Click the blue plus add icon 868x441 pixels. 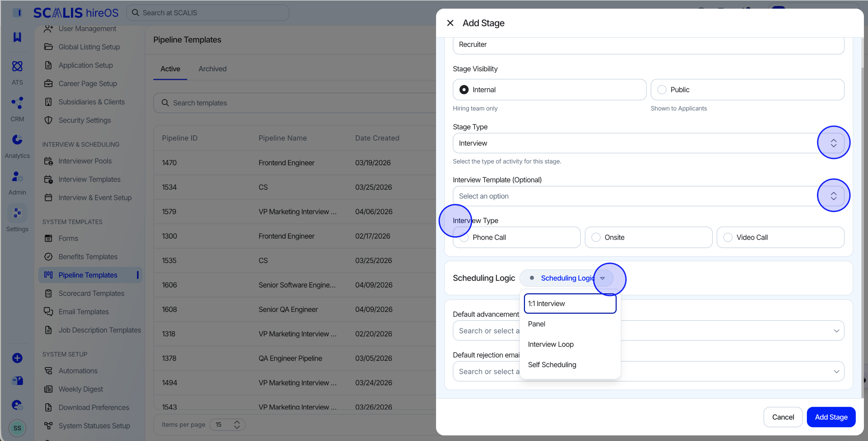(x=17, y=358)
